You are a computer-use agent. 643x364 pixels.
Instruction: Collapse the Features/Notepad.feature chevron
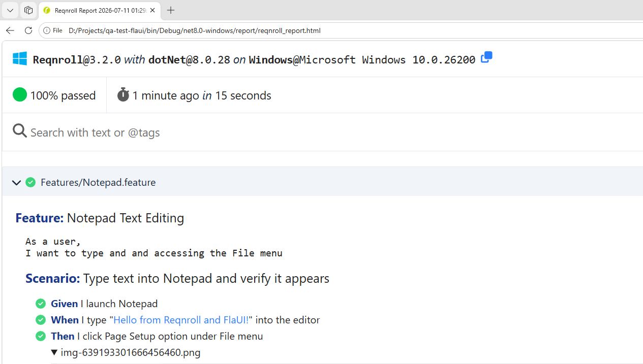(16, 182)
